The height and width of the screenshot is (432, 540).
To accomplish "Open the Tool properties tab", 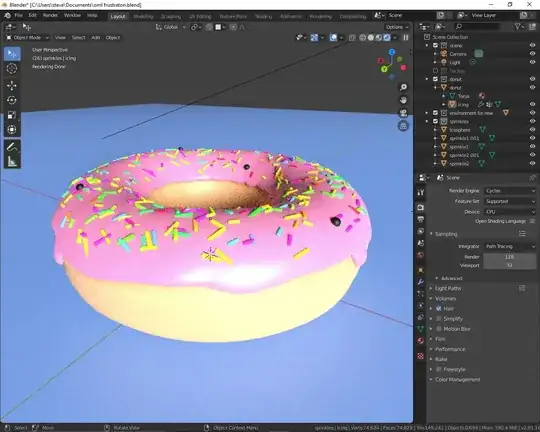I will (x=420, y=193).
